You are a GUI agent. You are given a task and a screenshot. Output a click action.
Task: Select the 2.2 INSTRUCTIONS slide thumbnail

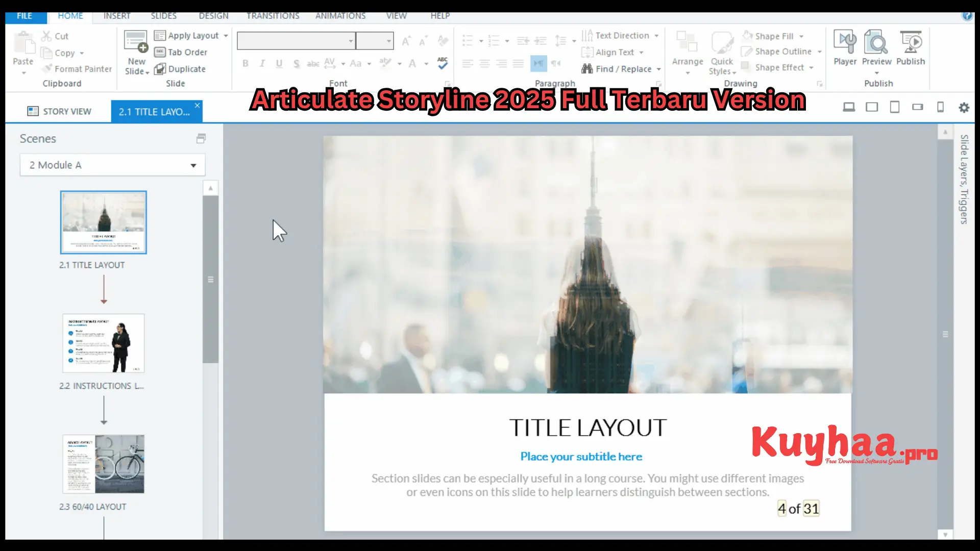(x=103, y=343)
